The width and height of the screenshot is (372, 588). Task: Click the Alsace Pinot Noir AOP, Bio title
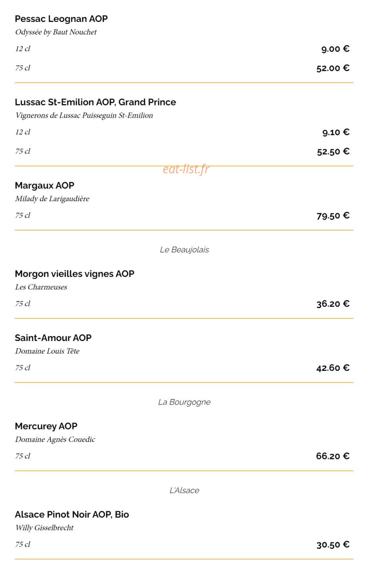[x=72, y=514]
